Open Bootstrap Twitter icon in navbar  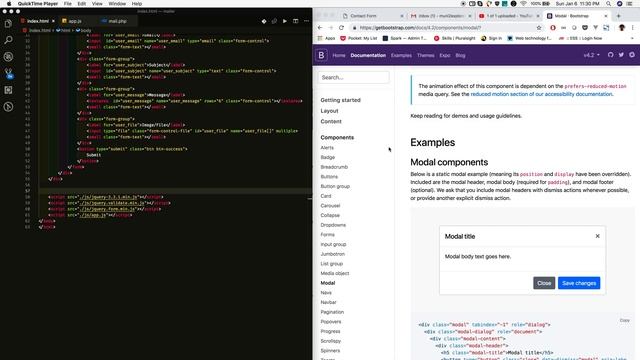[621, 55]
